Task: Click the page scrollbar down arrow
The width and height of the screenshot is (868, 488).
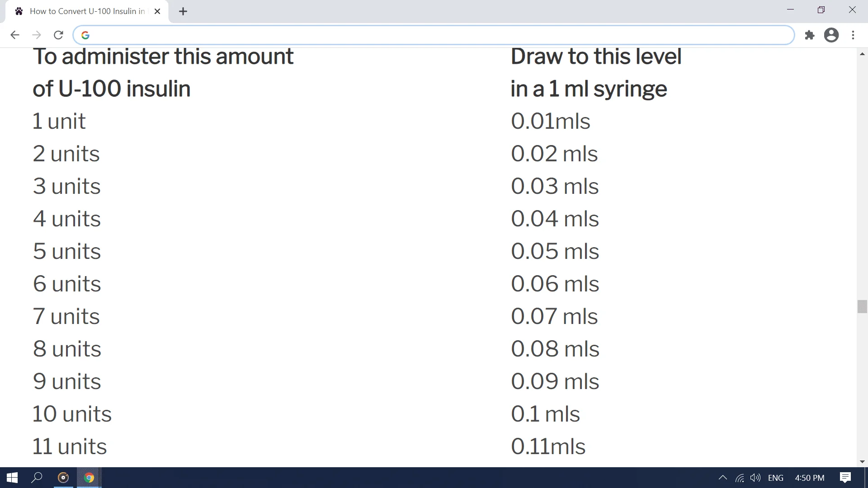Action: pyautogui.click(x=862, y=462)
